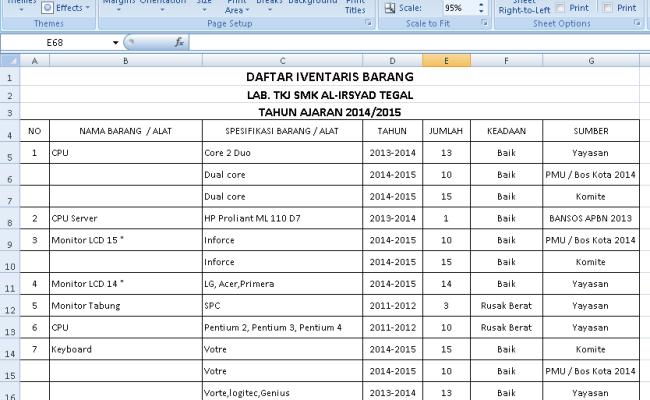Select the Core 2 Duo cell

282,153
